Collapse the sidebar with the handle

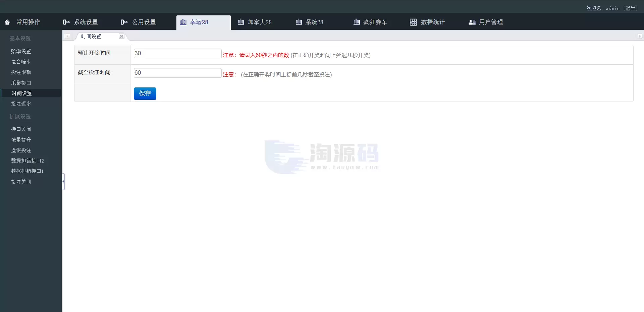coord(63,181)
